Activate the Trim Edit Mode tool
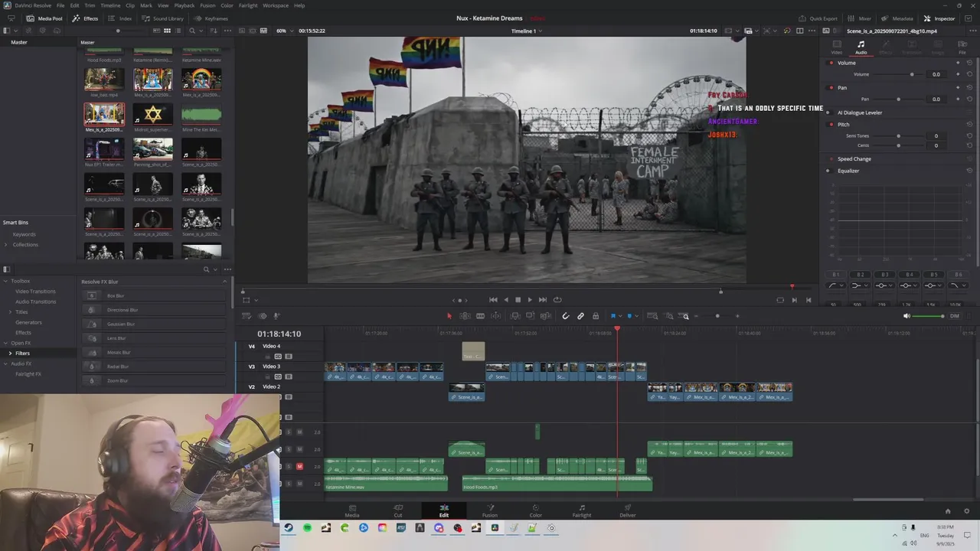This screenshot has height=551, width=980. (x=465, y=316)
